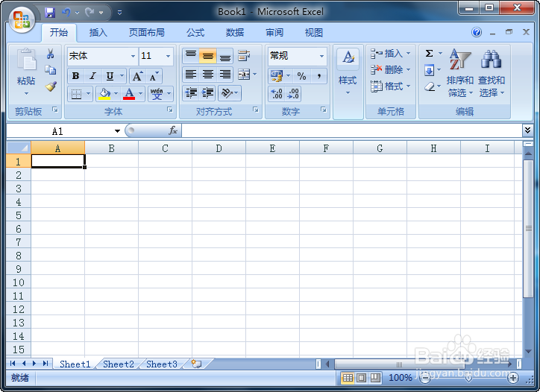Image resolution: width=540 pixels, height=392 pixels.
Task: Apply cell borders icon
Action: [76, 93]
